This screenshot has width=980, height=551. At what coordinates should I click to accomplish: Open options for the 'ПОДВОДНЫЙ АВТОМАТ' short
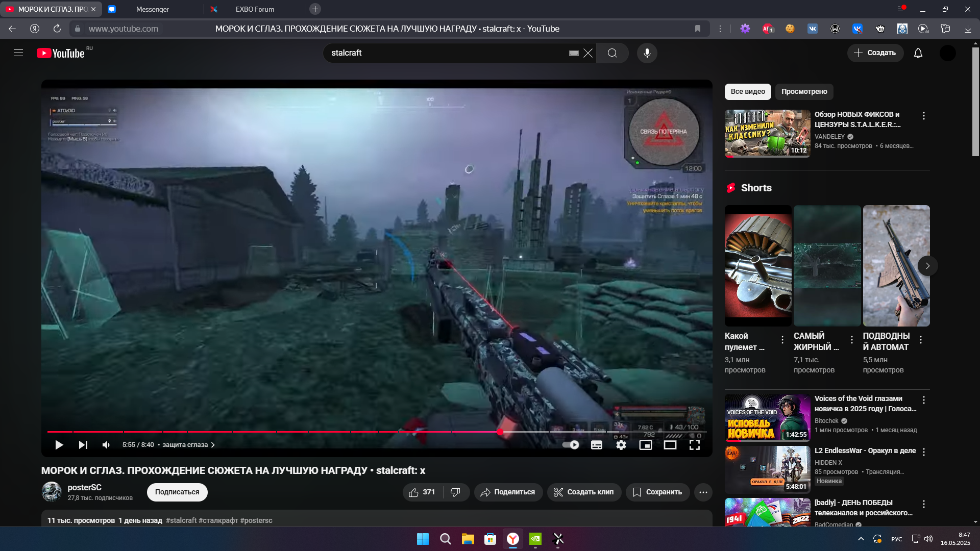click(920, 340)
